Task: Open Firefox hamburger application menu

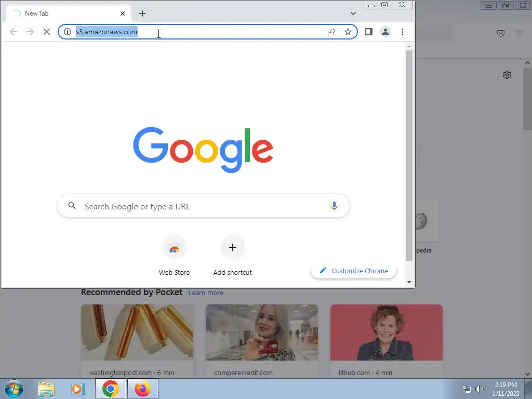Action: [520, 33]
